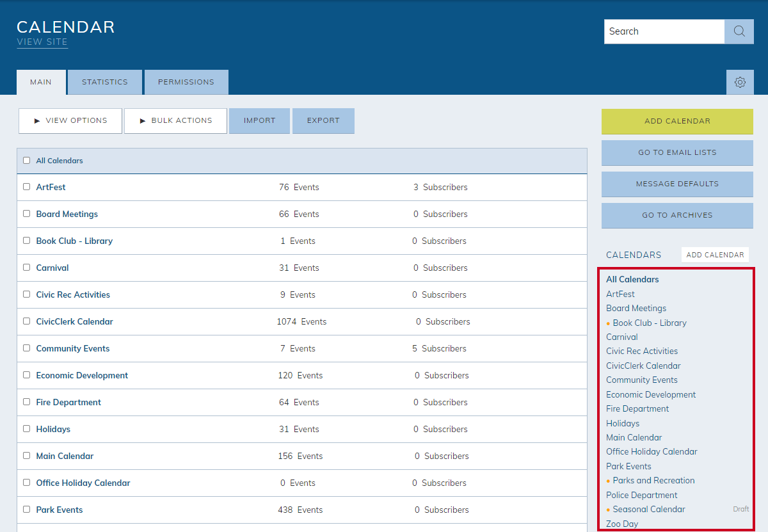The height and width of the screenshot is (532, 768).
Task: Expand the Bulk Actions menu
Action: tap(175, 121)
